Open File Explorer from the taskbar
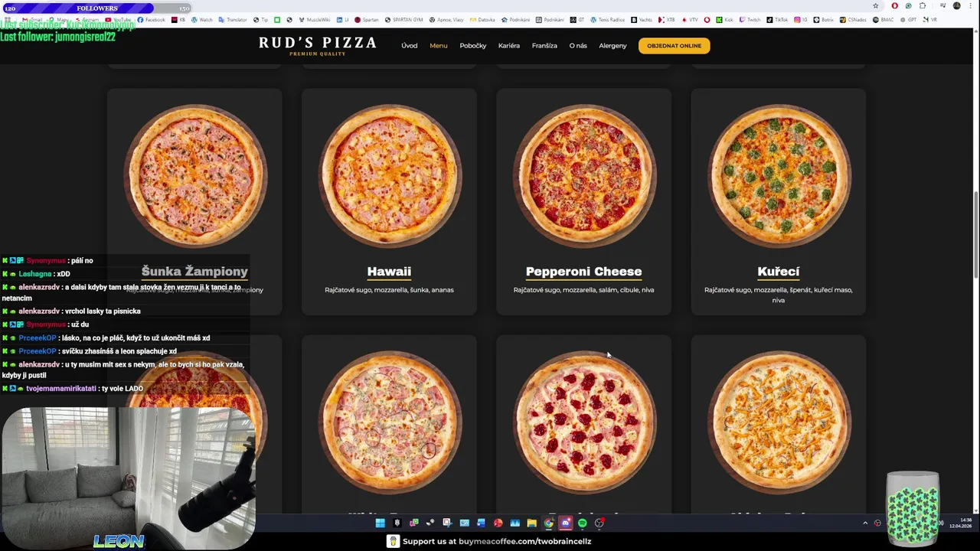Screen dimensions: 980x551 coord(531,523)
